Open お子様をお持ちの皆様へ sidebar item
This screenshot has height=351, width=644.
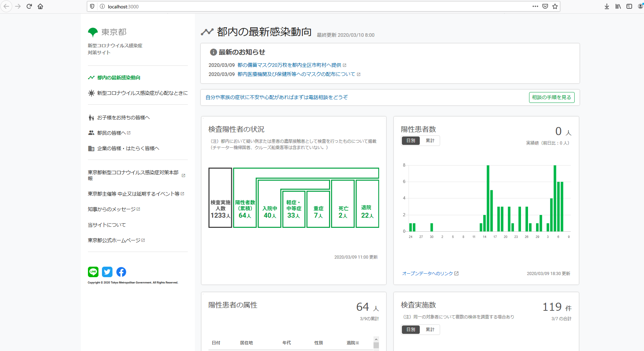click(123, 118)
